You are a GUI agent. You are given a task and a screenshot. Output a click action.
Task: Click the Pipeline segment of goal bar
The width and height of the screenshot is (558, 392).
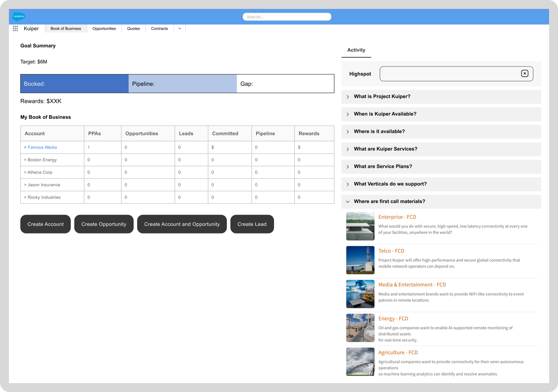click(x=183, y=84)
